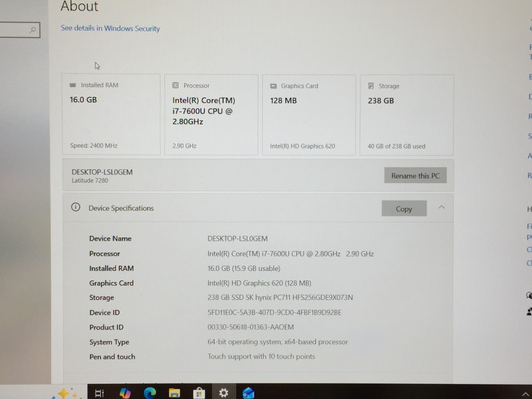Image resolution: width=532 pixels, height=399 pixels.
Task: Click the System Type value
Action: (x=278, y=342)
